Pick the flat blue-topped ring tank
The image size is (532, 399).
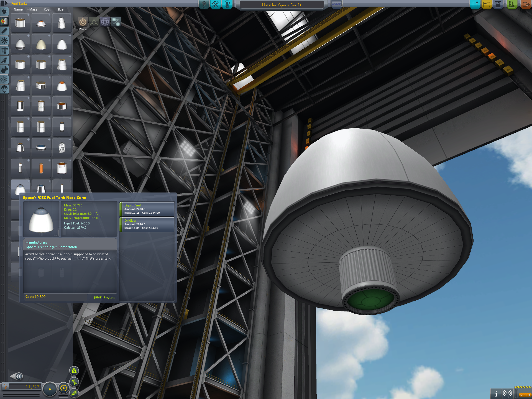[41, 147]
